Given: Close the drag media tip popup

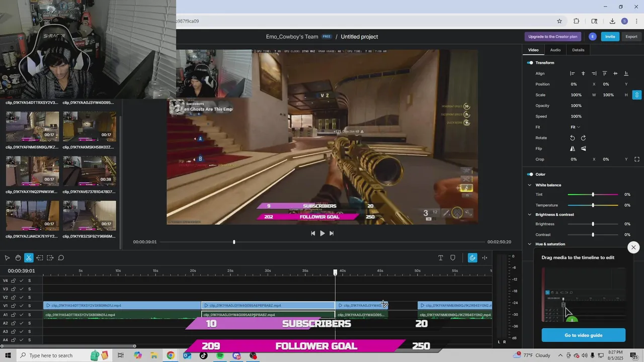Looking at the screenshot, I should tap(633, 247).
